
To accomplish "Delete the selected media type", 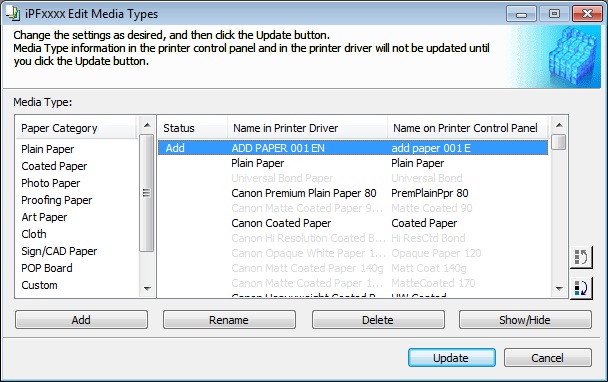I will [x=378, y=320].
